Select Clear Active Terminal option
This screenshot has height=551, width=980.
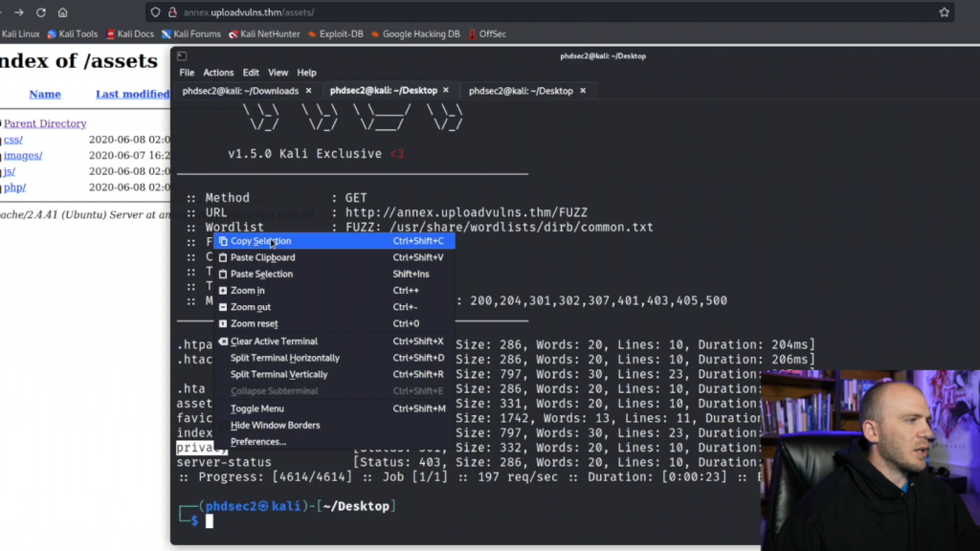[274, 342]
